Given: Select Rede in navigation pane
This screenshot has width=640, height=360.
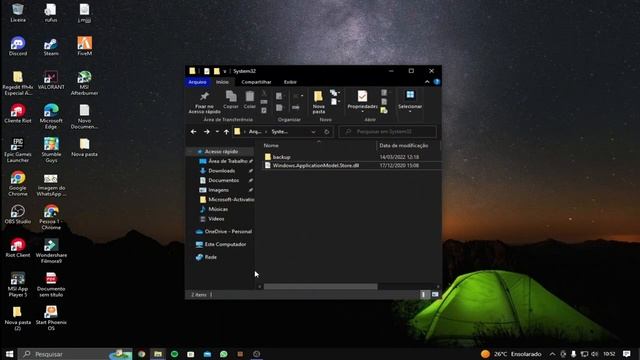Looking at the screenshot, I should [211, 257].
